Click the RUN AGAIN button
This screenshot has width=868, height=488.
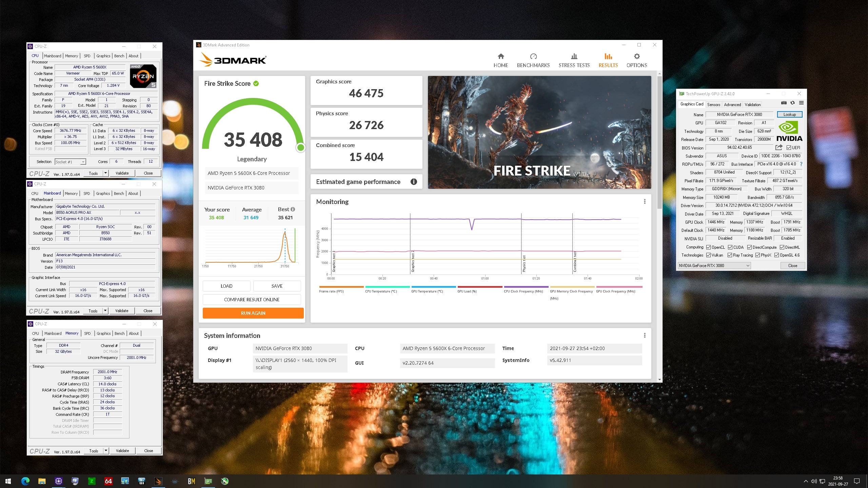253,313
